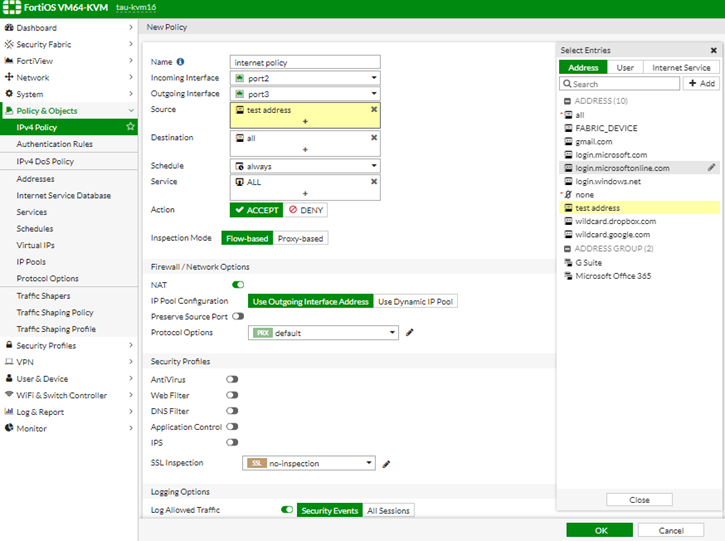Expand the Security Fabric menu chevron
This screenshot has height=541, width=725.
click(x=131, y=44)
